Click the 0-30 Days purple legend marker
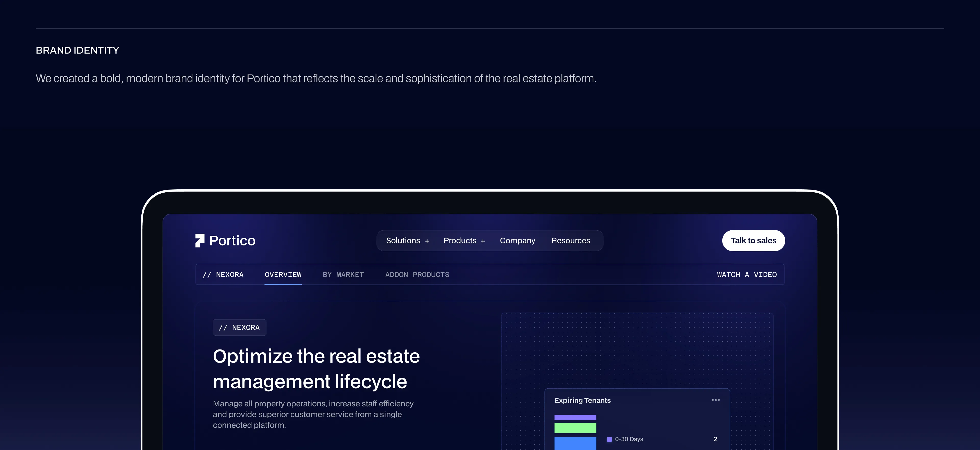The image size is (980, 450). [609, 439]
